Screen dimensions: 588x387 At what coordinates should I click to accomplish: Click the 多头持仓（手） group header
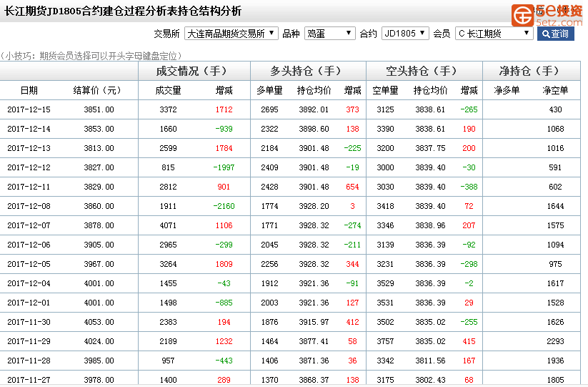coord(308,71)
